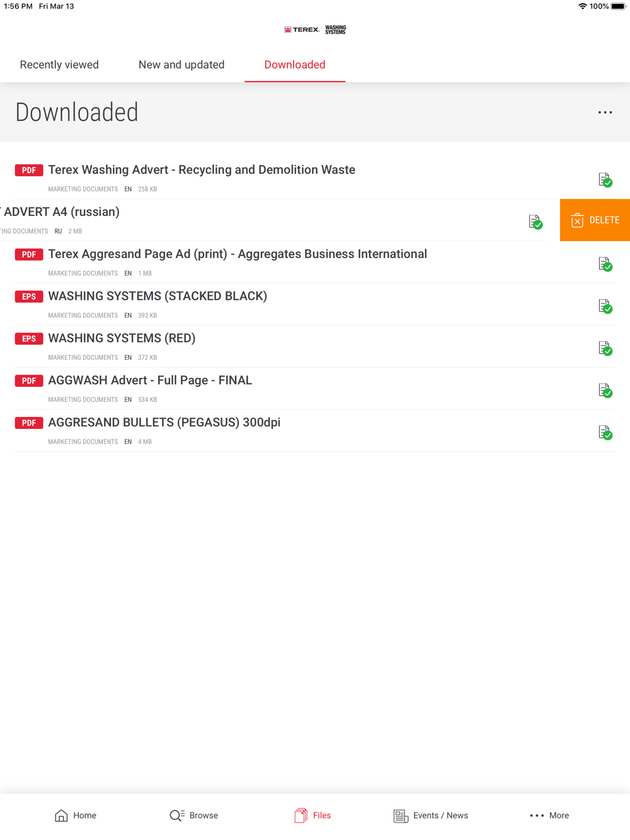The width and height of the screenshot is (630, 840).
Task: Open the More menu in bottom bar
Action: coord(549,815)
